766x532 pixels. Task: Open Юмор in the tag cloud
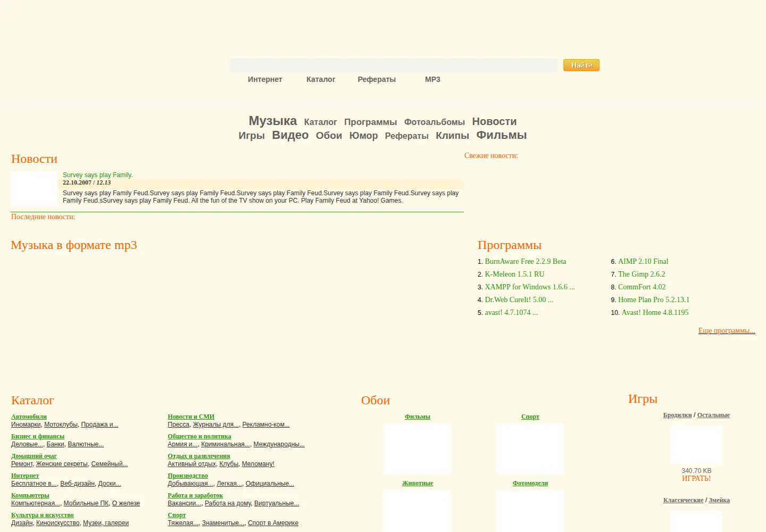point(363,136)
